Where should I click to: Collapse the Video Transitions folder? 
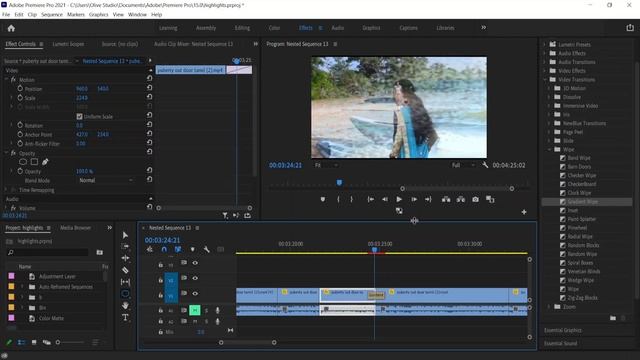pyautogui.click(x=544, y=79)
